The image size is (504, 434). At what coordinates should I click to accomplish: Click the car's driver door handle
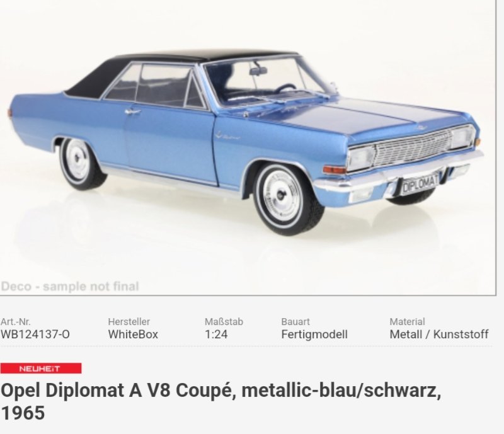pos(133,112)
